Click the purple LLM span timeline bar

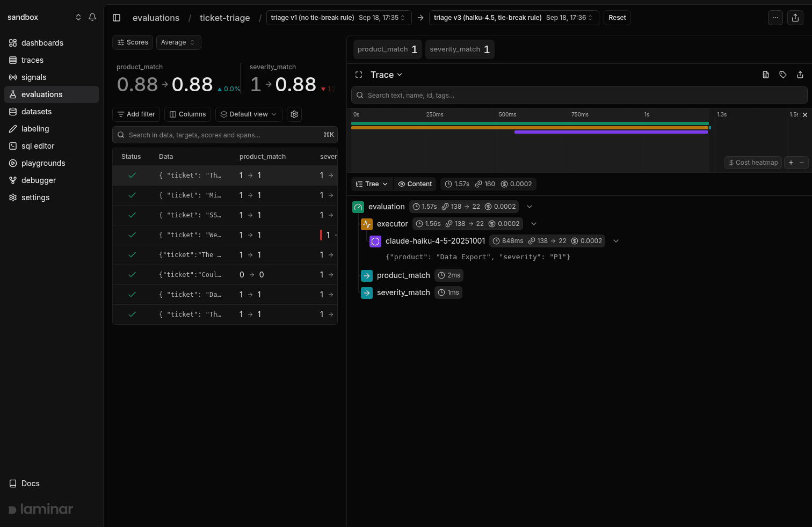pyautogui.click(x=611, y=132)
